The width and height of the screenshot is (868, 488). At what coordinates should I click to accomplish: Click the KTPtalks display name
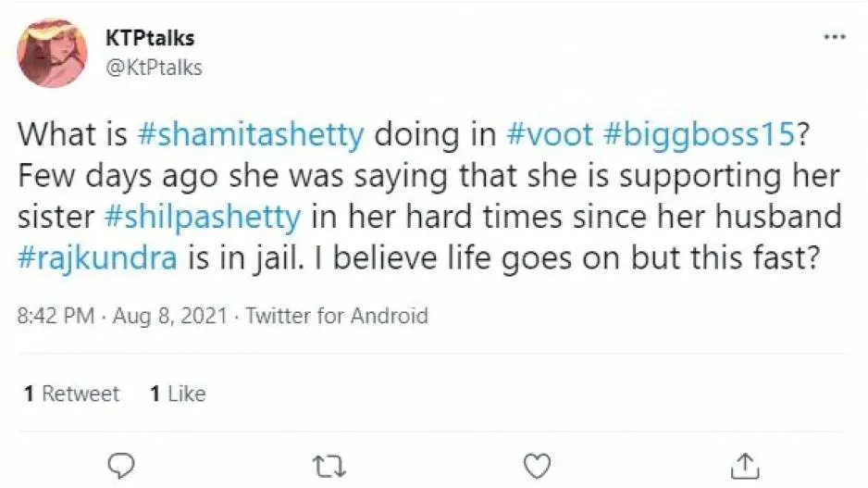151,39
